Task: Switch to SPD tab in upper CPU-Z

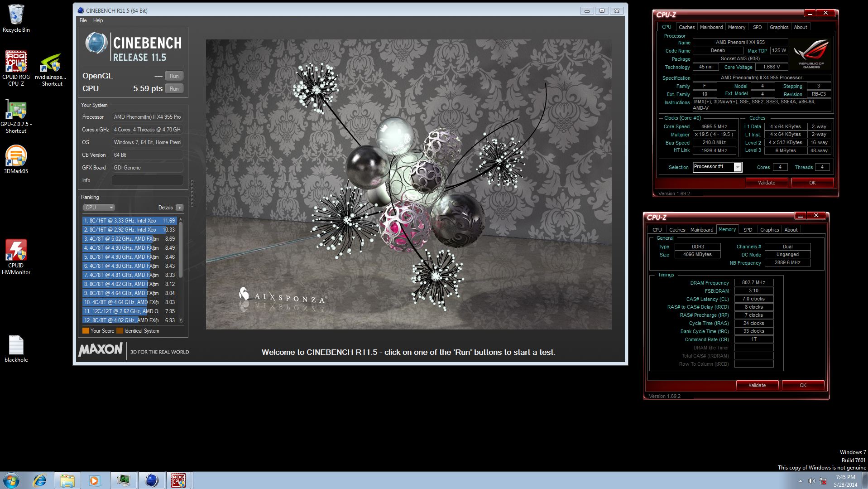Action: 758,27
